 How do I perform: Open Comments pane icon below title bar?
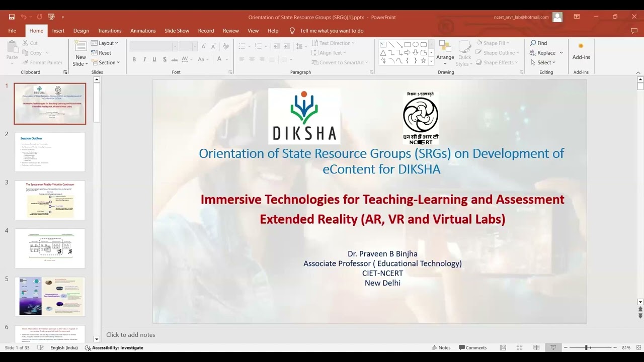634,31
